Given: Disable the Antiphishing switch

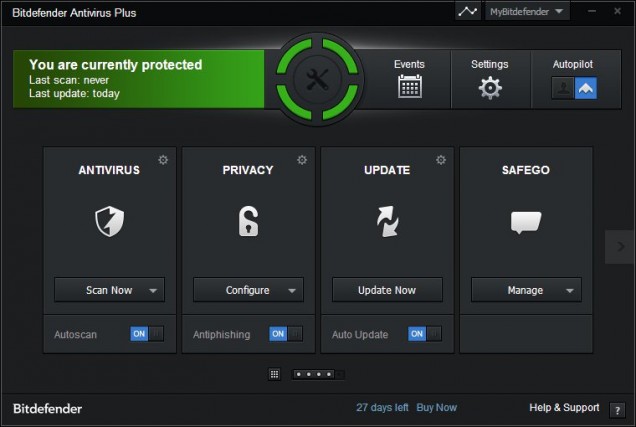Looking at the screenshot, I should (286, 334).
